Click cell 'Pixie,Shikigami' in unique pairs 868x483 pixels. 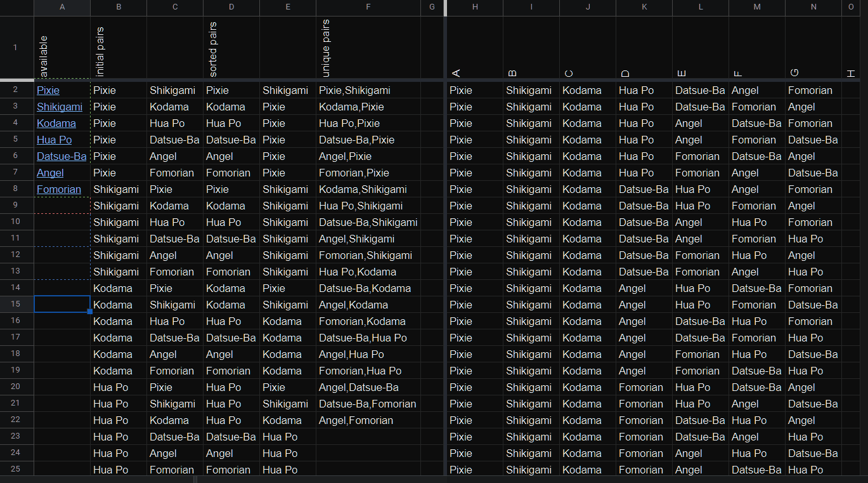click(368, 90)
